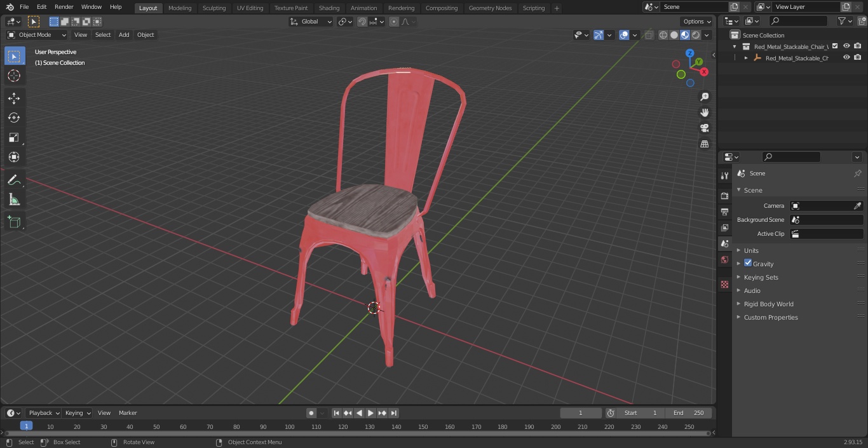Image resolution: width=868 pixels, height=448 pixels.
Task: Select the Select Box tool in left toolbar
Action: 14,56
